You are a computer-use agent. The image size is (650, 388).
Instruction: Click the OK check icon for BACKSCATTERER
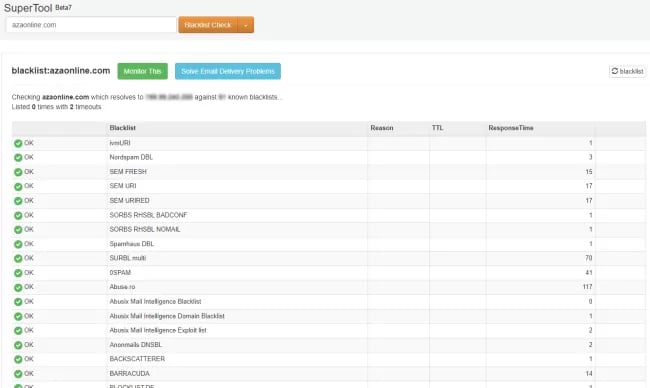(x=18, y=359)
